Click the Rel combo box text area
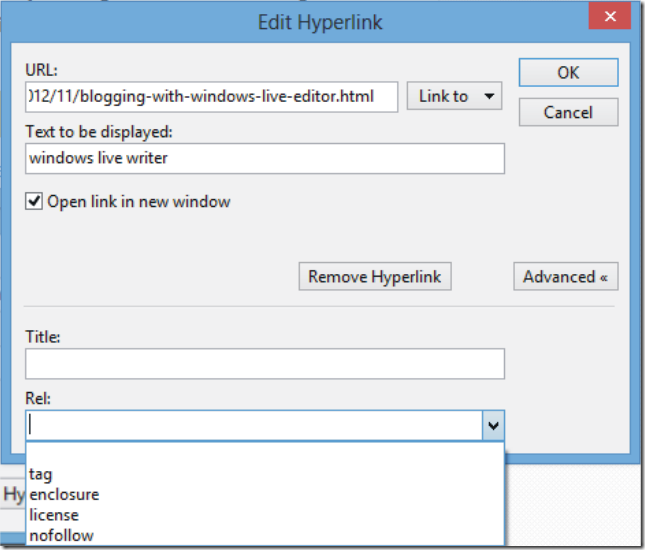645x550 pixels. click(254, 425)
